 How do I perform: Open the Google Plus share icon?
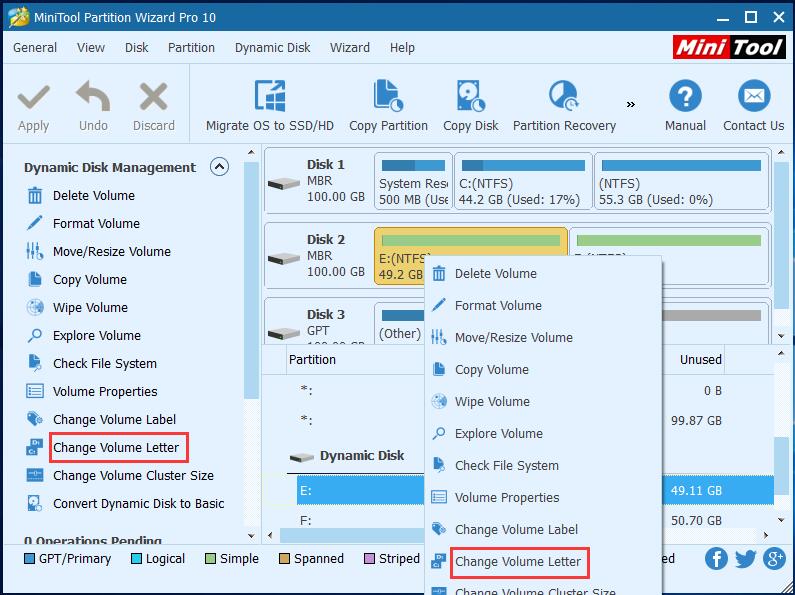775,559
